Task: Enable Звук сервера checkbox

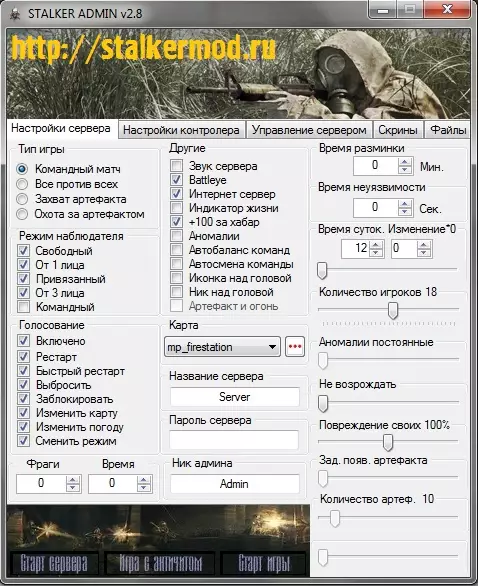Action: 176,166
